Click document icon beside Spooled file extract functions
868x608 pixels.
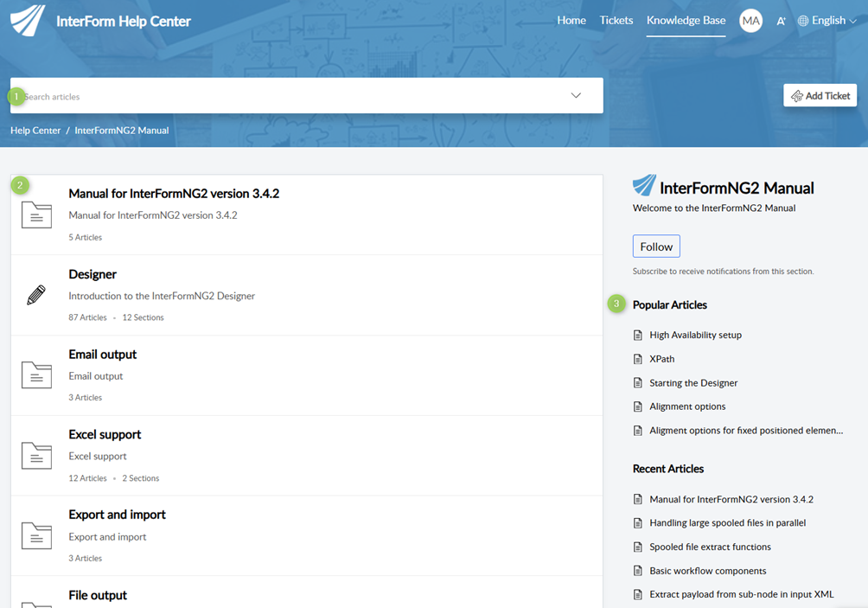point(638,547)
